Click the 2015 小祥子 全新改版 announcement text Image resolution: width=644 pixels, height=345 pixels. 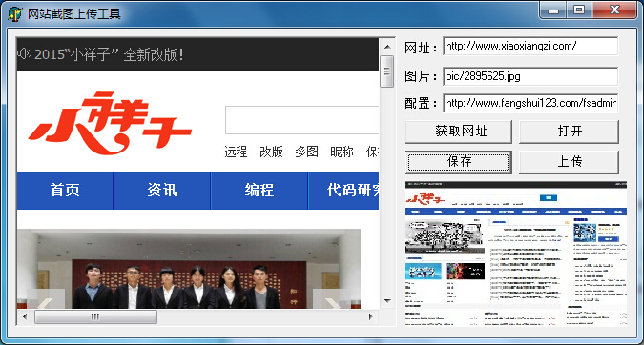(x=109, y=54)
